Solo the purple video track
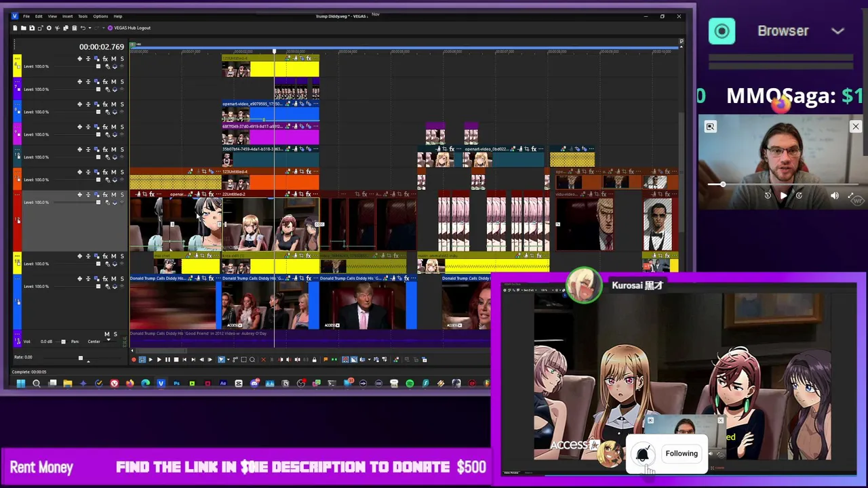 click(121, 81)
